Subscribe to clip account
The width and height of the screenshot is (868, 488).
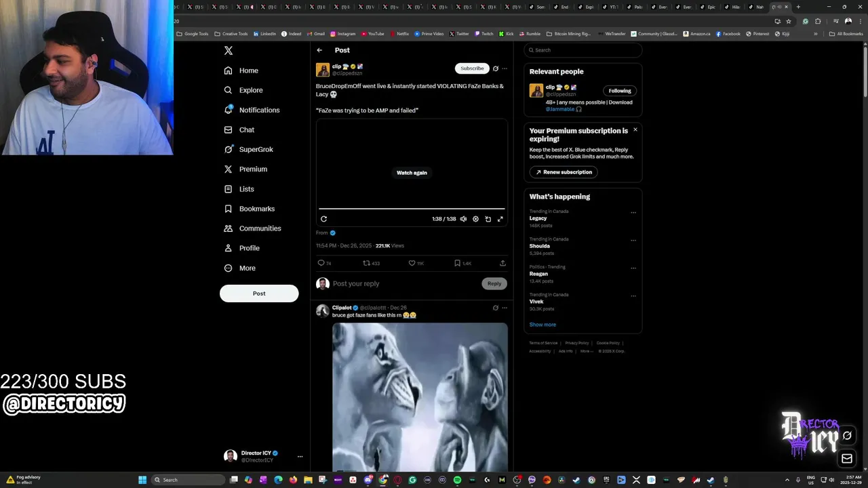click(472, 68)
